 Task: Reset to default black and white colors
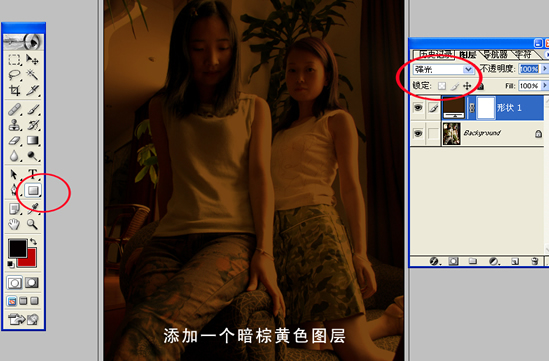point(11,264)
